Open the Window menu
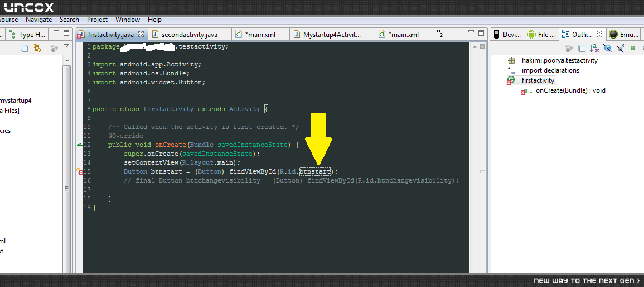Image resolution: width=644 pixels, height=287 pixels. point(128,20)
